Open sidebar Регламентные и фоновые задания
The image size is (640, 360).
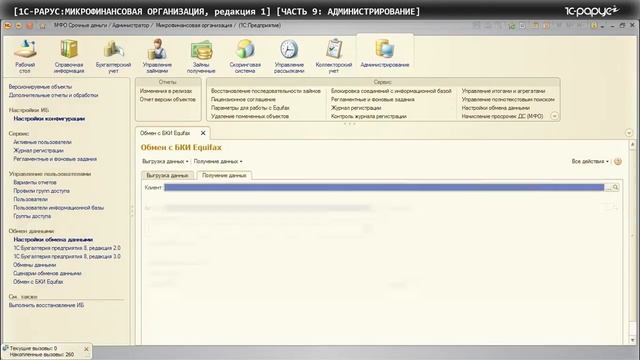[x=55, y=159]
